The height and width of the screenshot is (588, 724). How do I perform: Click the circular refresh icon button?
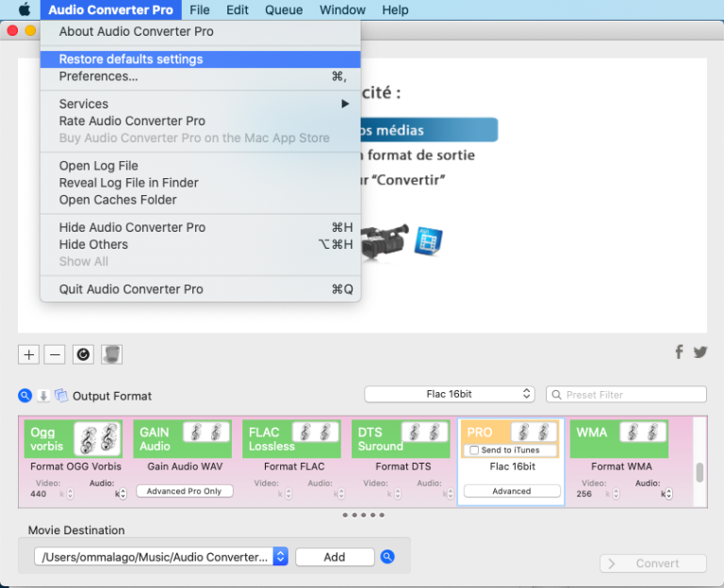point(83,354)
